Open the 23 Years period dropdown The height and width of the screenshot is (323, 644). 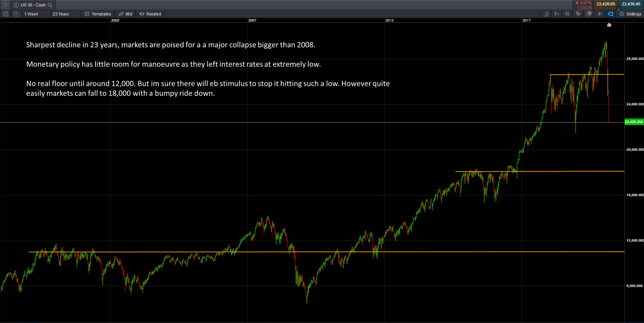(61, 14)
